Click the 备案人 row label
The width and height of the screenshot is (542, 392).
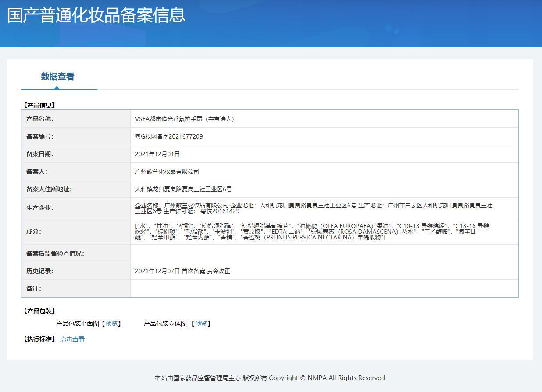(x=37, y=171)
